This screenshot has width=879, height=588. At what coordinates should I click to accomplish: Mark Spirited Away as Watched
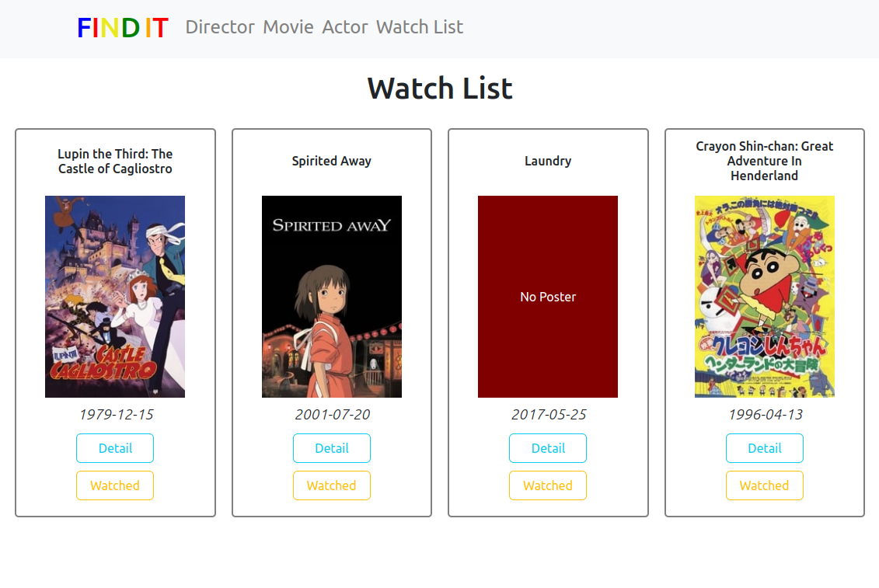tap(331, 485)
